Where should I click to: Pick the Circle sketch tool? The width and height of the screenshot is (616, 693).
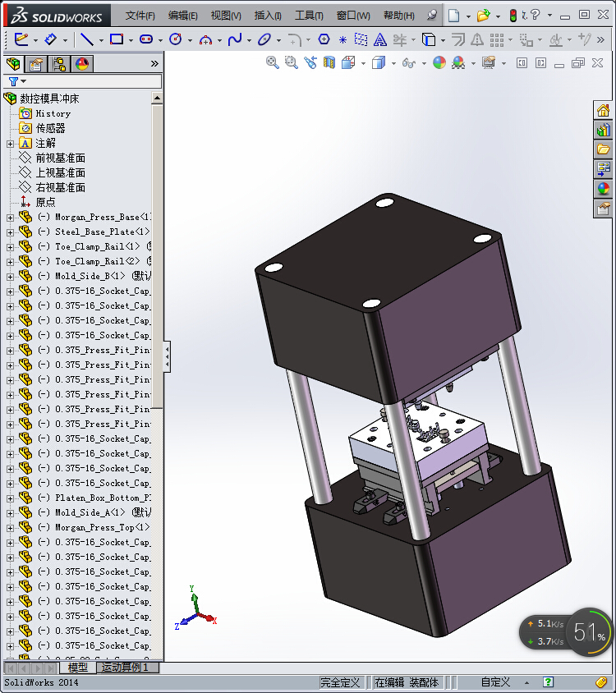(176, 39)
